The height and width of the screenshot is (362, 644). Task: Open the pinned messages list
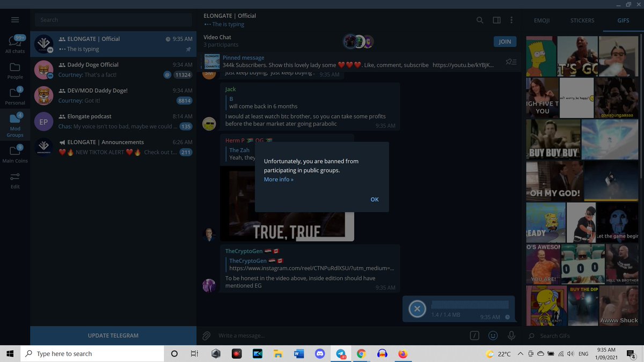510,62
